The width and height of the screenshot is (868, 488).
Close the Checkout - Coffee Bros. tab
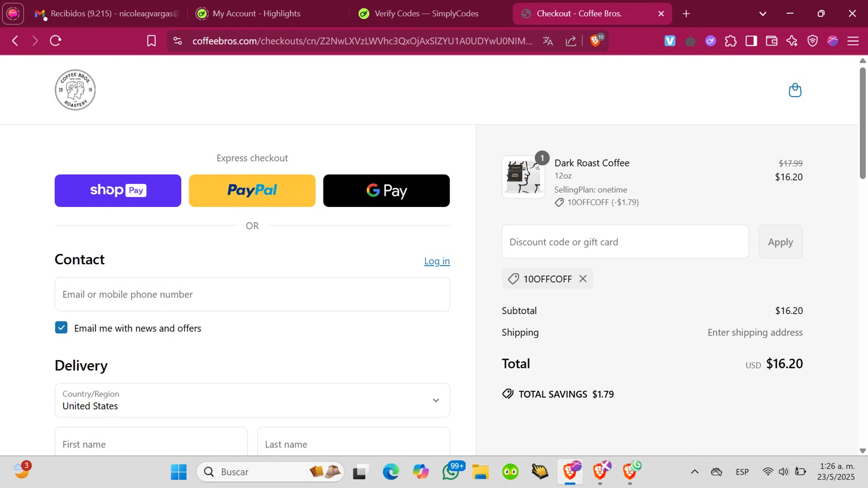[x=661, y=13]
